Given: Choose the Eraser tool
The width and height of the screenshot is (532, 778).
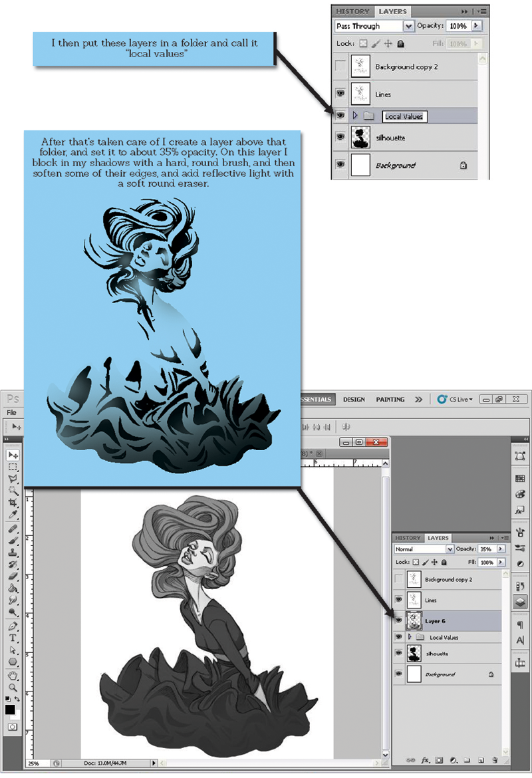Looking at the screenshot, I should point(13,577).
